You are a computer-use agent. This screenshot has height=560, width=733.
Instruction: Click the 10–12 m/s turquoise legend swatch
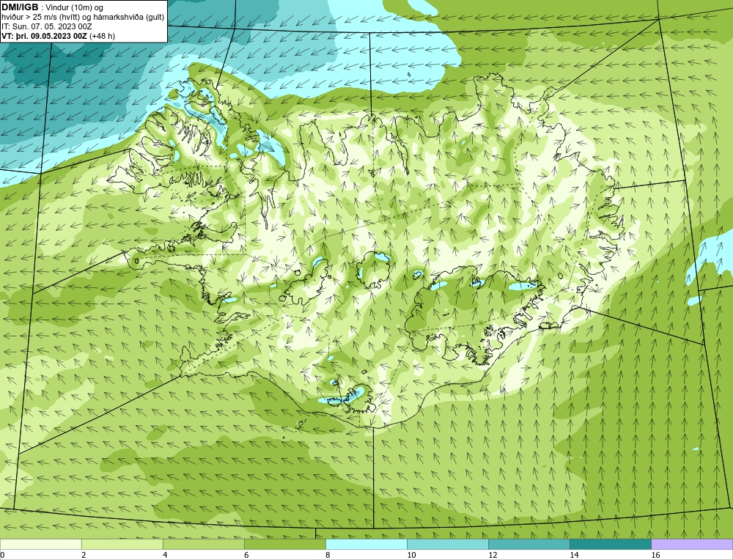point(447,544)
